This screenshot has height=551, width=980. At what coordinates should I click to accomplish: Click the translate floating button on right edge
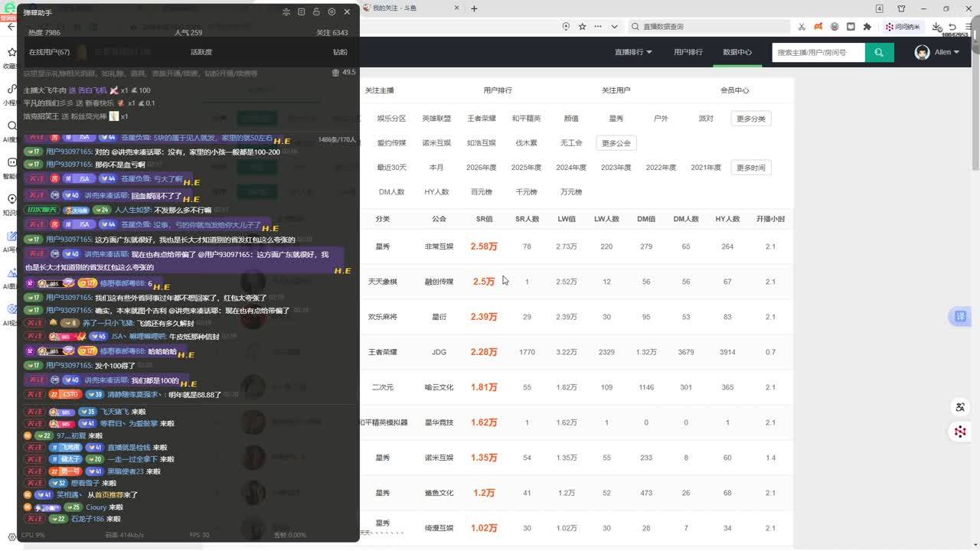click(960, 316)
